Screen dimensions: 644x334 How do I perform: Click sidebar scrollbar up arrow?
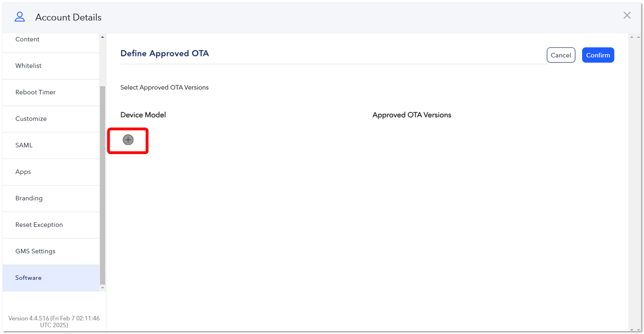click(x=103, y=37)
